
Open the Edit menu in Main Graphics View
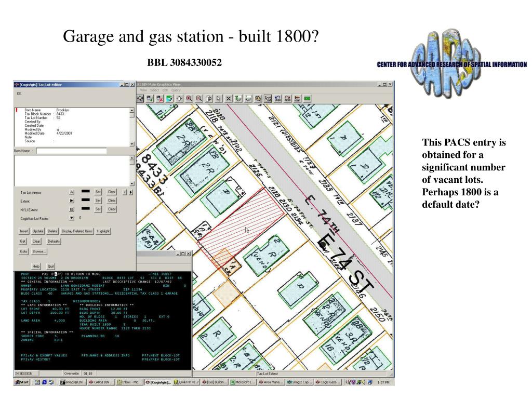165,90
